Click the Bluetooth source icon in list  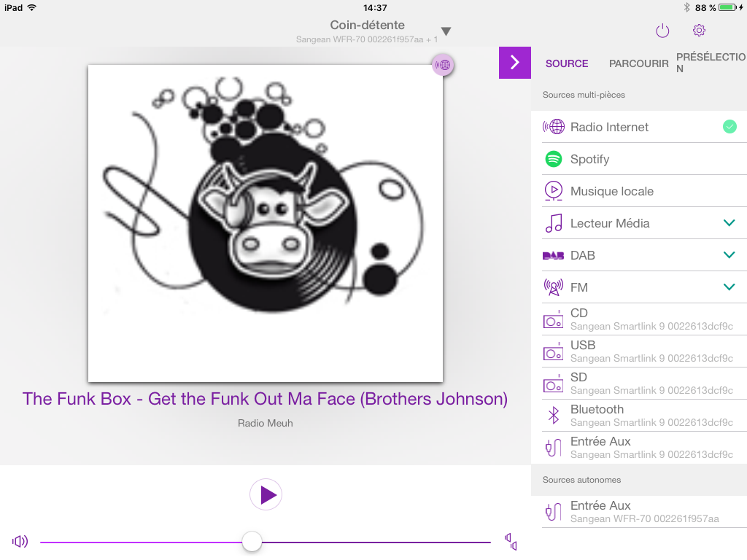click(553, 416)
